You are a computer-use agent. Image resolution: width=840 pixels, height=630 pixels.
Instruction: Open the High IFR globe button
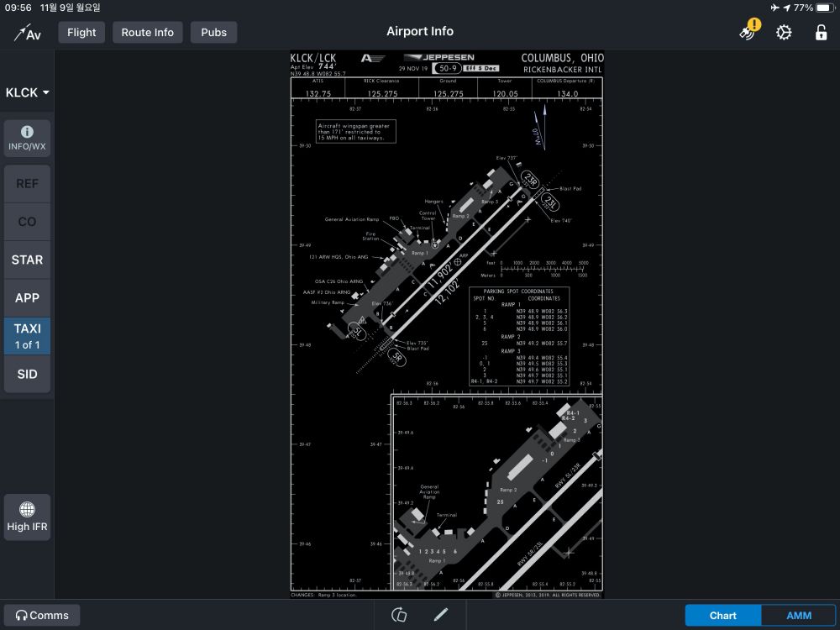click(x=27, y=517)
